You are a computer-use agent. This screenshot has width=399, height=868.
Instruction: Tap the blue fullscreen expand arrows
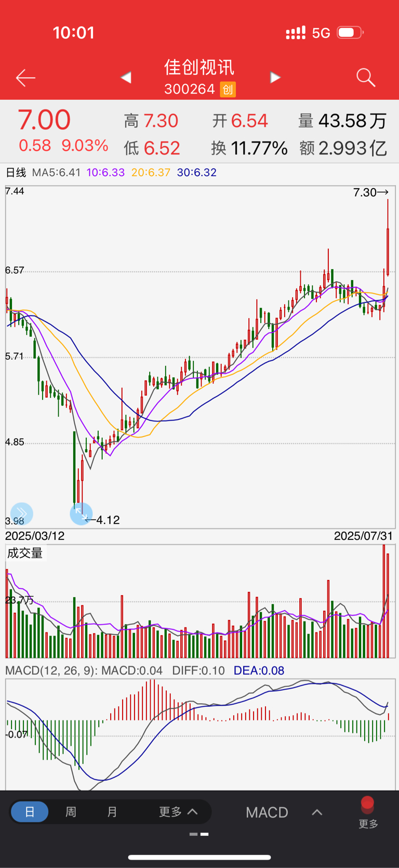(81, 514)
